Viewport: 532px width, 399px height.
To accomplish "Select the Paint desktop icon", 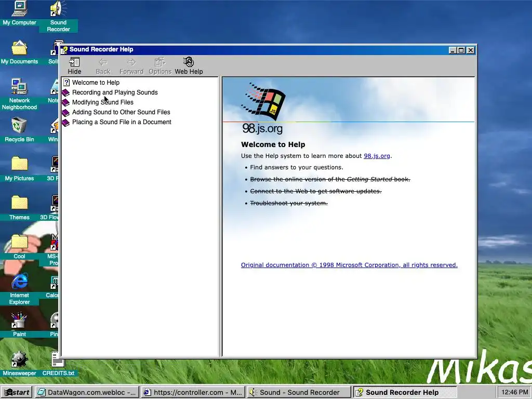I will (x=19, y=325).
